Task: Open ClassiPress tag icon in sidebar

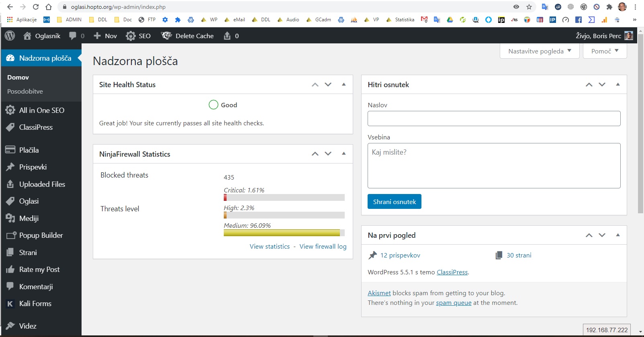Action: [x=10, y=127]
